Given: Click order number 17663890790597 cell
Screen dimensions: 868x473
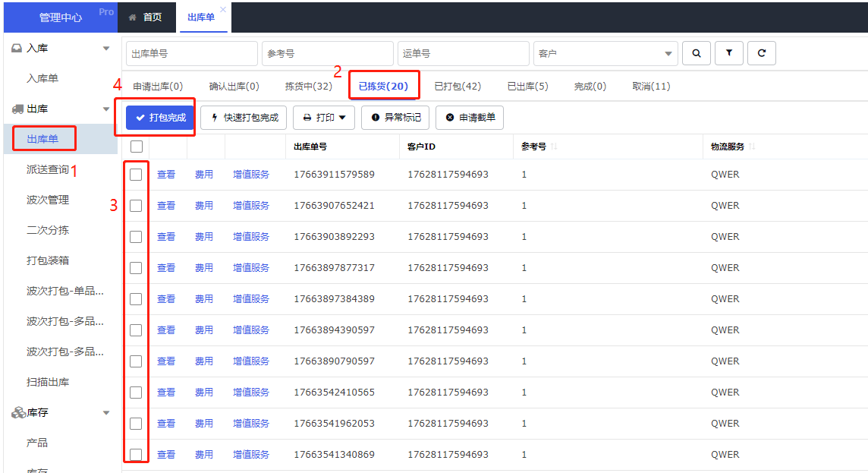Looking at the screenshot, I should click(x=334, y=361).
